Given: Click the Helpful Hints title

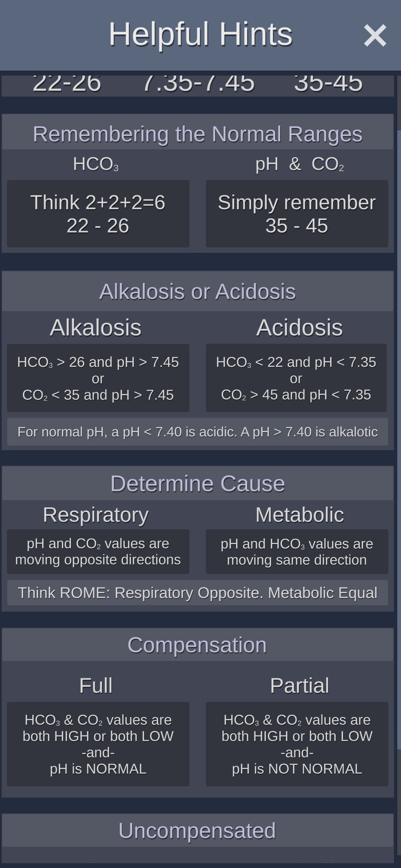Looking at the screenshot, I should [200, 34].
